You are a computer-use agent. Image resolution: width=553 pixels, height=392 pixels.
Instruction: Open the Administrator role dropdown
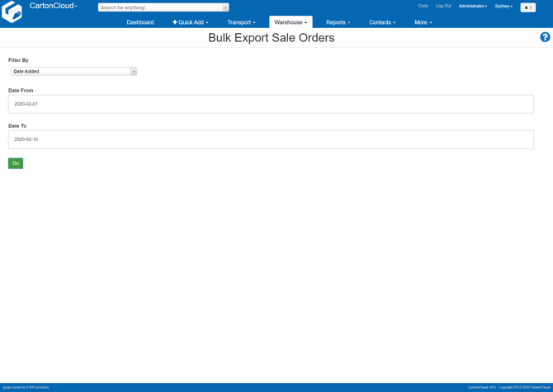[473, 6]
